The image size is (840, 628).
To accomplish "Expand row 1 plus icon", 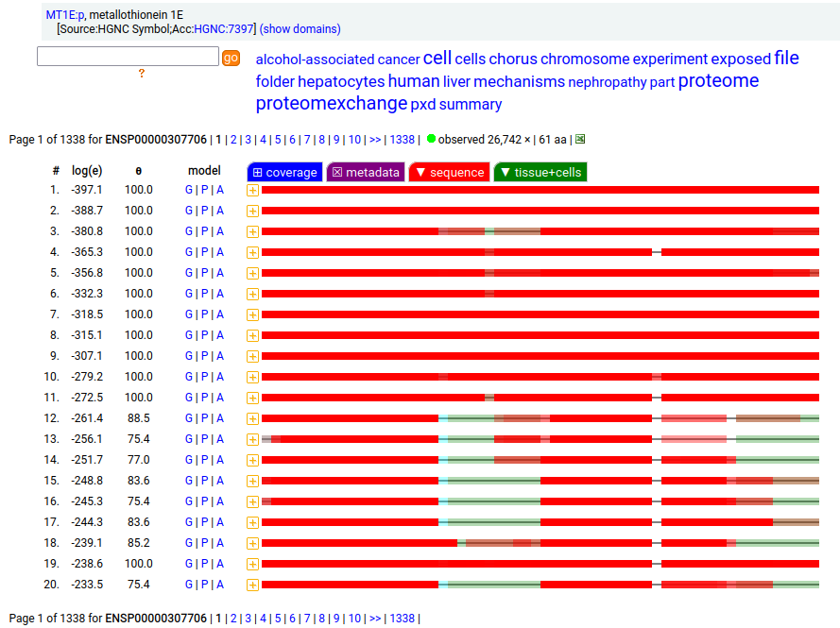I will pos(253,190).
